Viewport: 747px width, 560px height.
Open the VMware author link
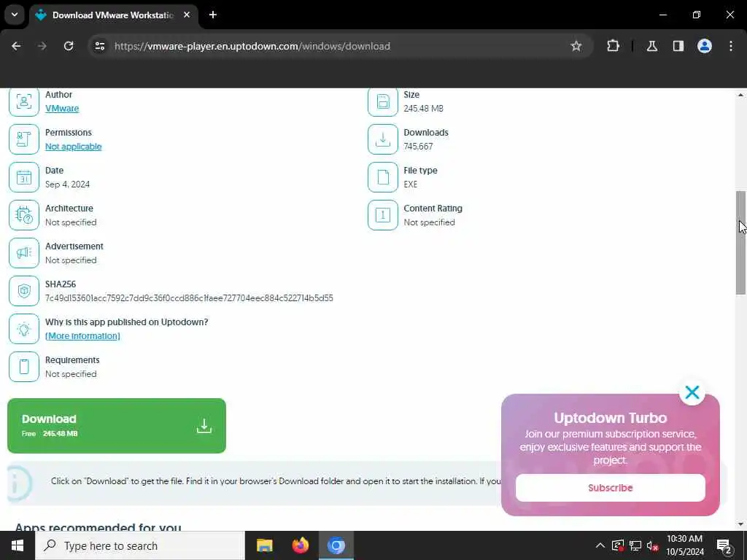click(62, 109)
